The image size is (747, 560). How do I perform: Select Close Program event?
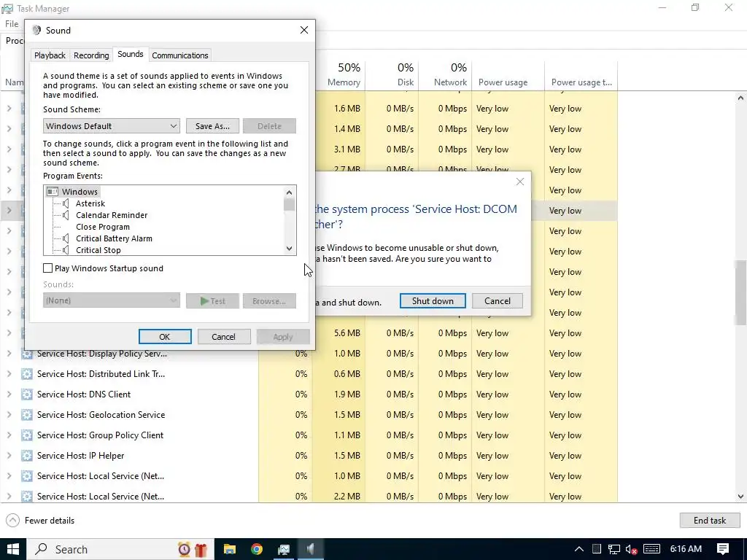click(102, 227)
